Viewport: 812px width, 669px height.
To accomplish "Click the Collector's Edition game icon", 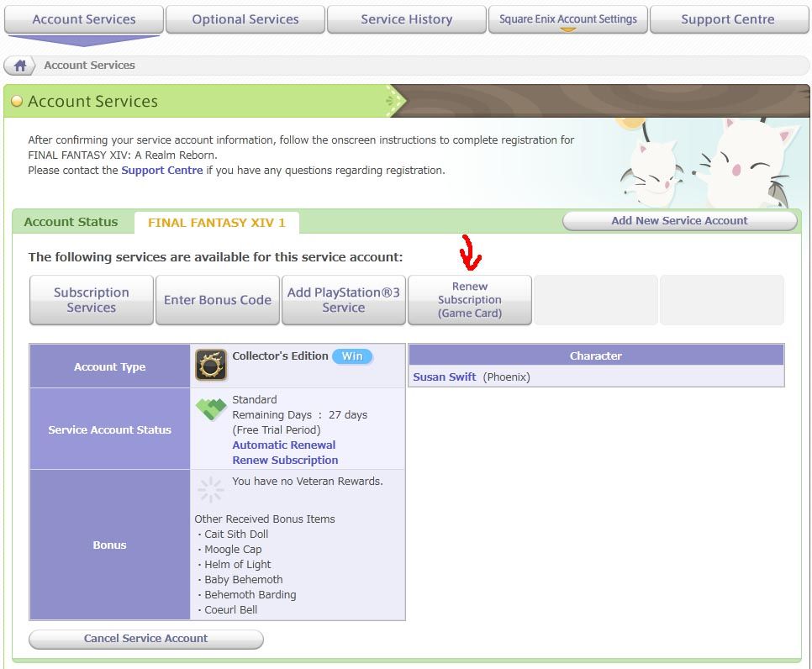I will (x=211, y=366).
